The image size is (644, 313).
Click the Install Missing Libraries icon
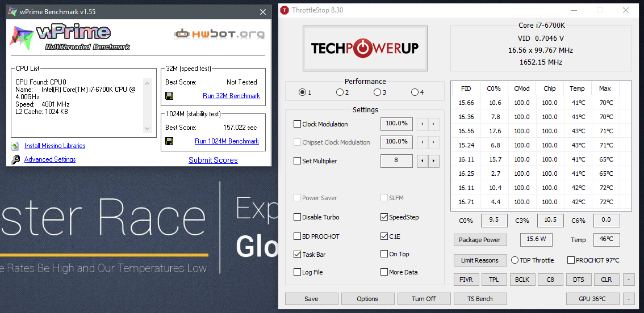coord(15,146)
